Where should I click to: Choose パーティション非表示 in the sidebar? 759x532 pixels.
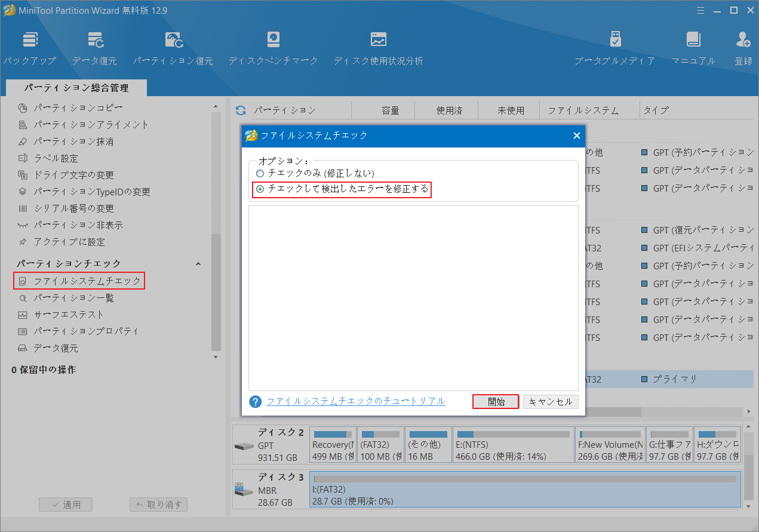[70, 225]
